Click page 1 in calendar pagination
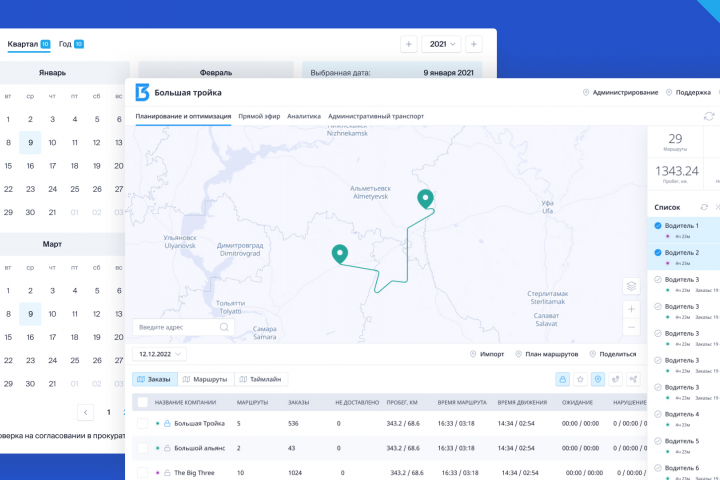The height and width of the screenshot is (480, 720). 108,412
